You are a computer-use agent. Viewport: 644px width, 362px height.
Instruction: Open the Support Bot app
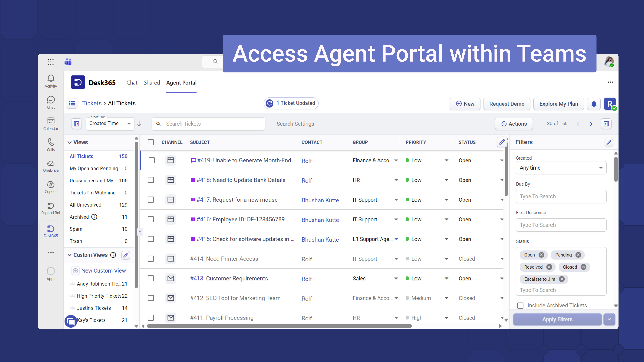[x=51, y=208]
